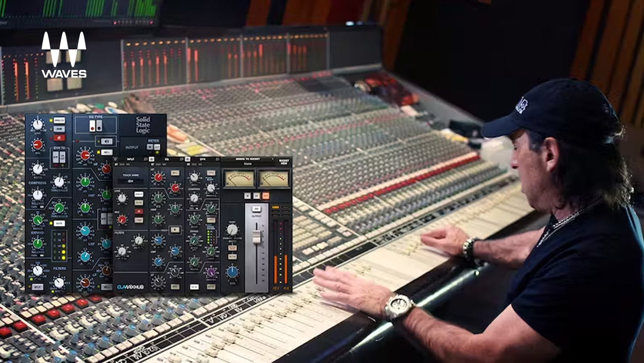This screenshot has width=644, height=363.
Task: Click Track Name field in CLA MixHub
Action: pos(131,181)
